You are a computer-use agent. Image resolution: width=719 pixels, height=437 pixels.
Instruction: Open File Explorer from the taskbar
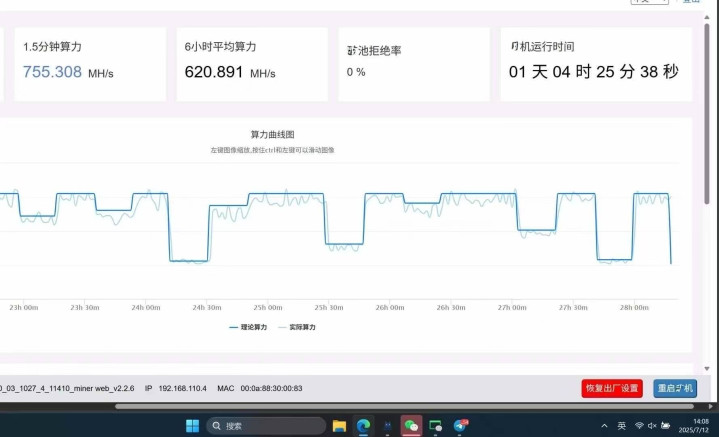339,426
